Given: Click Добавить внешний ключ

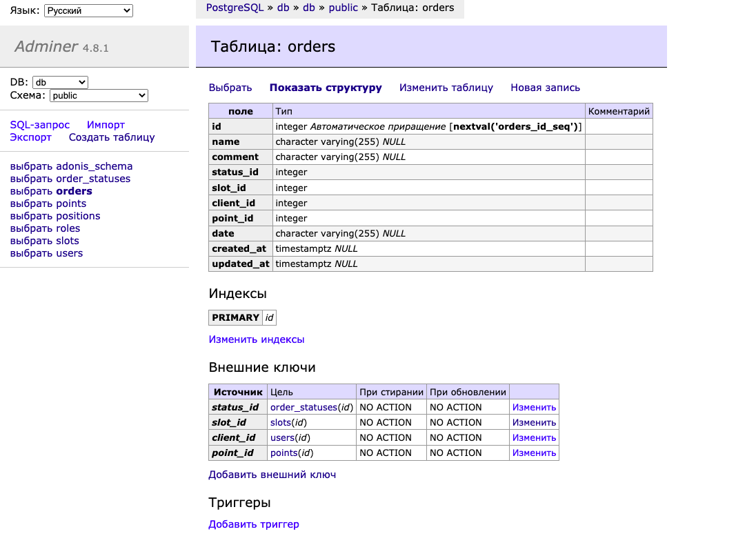Looking at the screenshot, I should click(x=272, y=475).
